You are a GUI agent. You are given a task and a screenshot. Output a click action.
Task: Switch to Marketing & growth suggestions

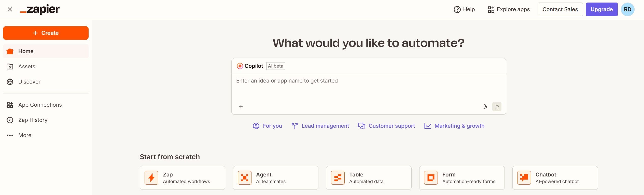[454, 126]
